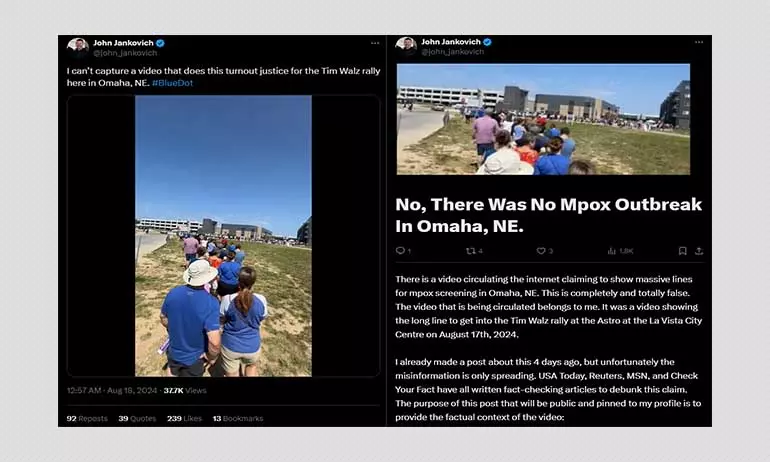View the 39 Quotes list
The width and height of the screenshot is (770, 462).
point(137,418)
